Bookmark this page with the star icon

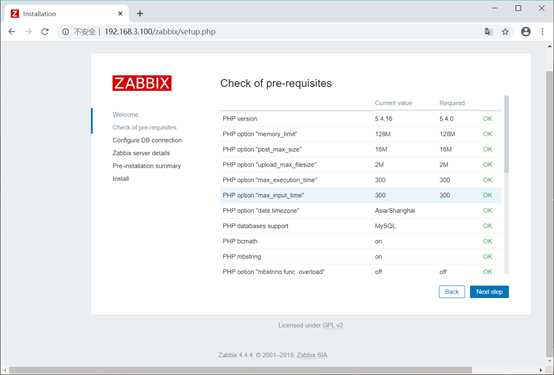tap(505, 32)
